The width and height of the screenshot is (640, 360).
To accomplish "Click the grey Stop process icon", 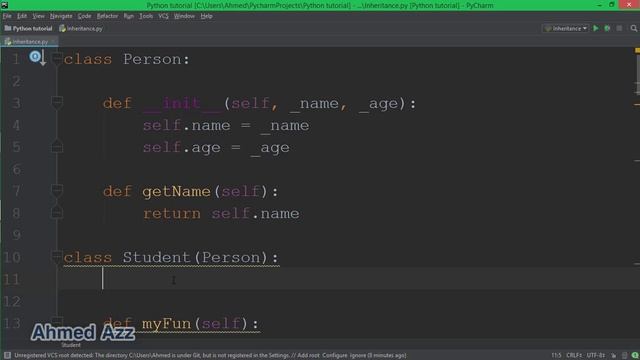I will point(619,28).
